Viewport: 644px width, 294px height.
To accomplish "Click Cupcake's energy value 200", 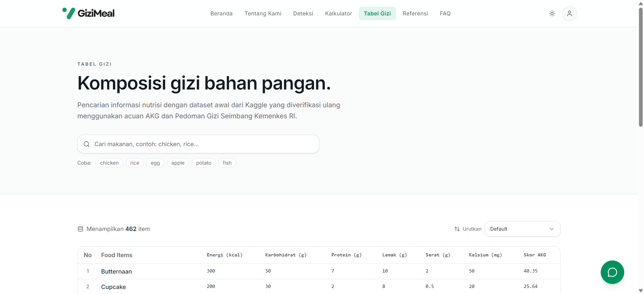I will 211,286.
